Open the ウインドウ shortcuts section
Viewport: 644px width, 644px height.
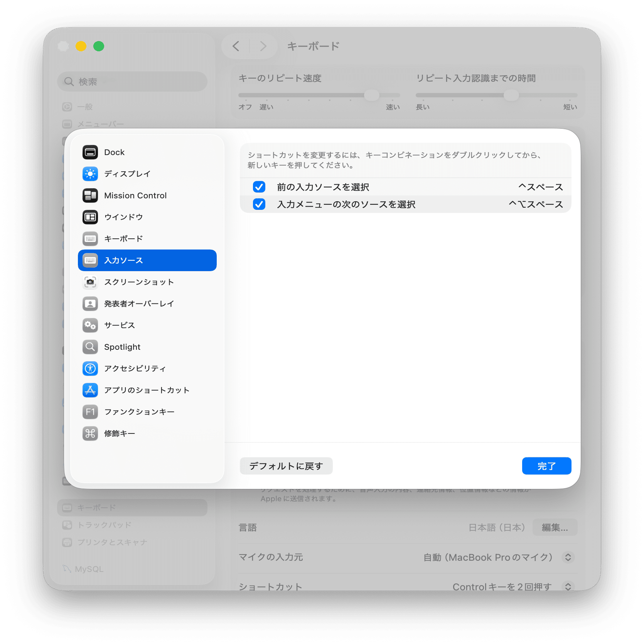click(123, 217)
